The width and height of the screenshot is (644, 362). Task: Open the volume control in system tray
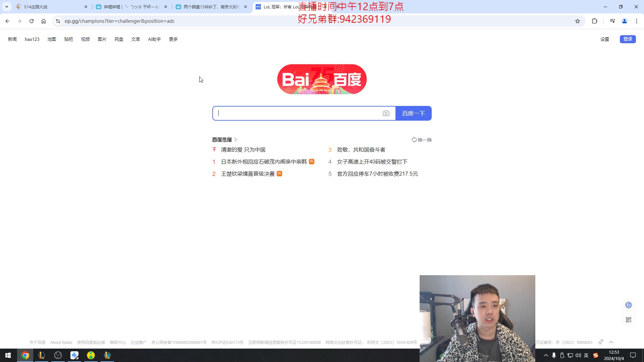pyautogui.click(x=578, y=355)
